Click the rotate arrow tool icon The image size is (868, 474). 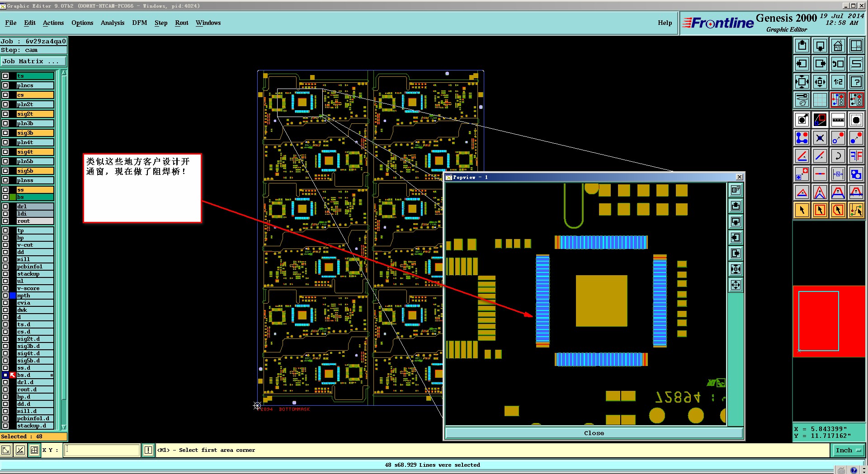point(838,156)
